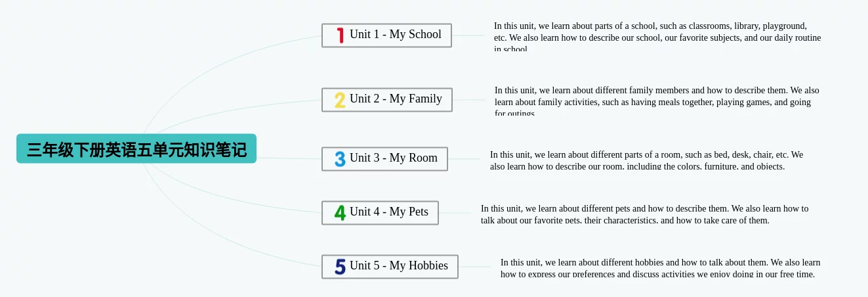Click the yellow number 2 icon
The image size is (868, 297).
340,100
